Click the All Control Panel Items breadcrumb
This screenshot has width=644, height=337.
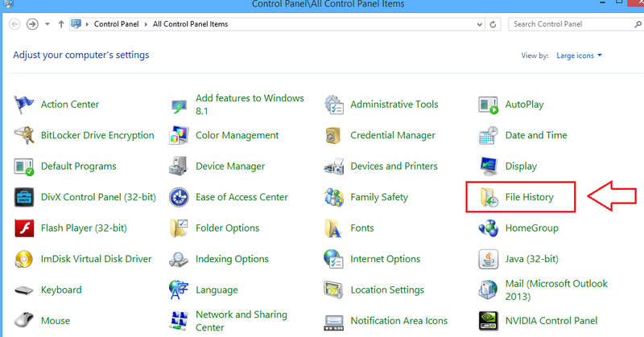coord(190,24)
